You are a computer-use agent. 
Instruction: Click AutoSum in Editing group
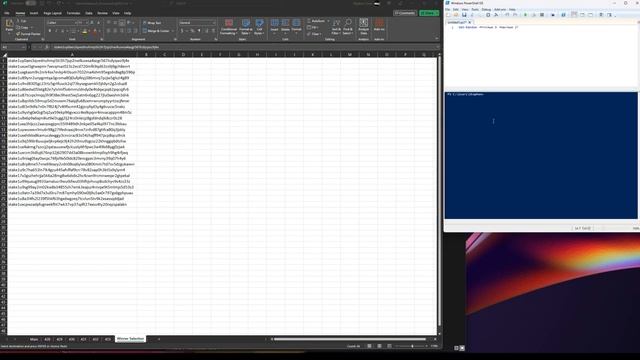317,21
